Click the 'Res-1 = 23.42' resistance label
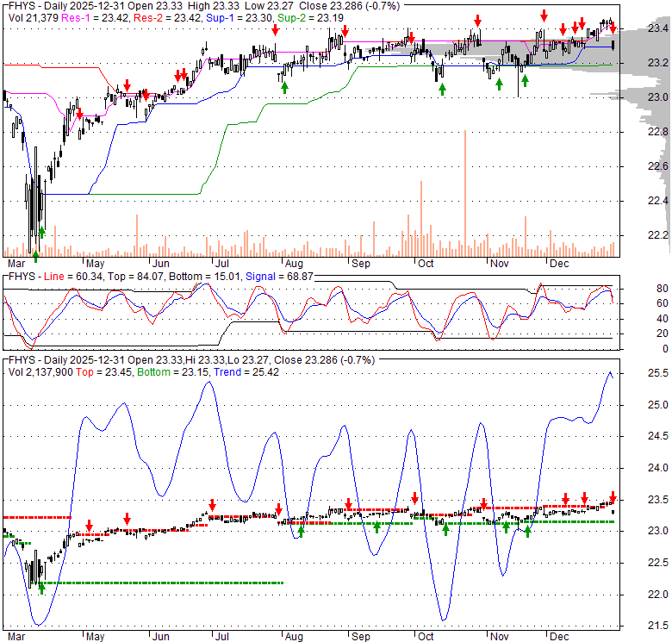The height and width of the screenshot is (642, 672). click(x=95, y=18)
